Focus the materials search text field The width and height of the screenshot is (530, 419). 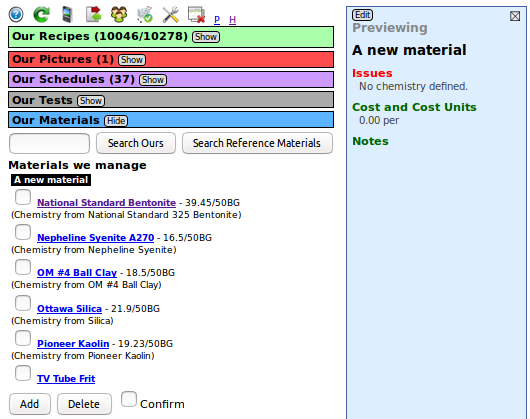(49, 143)
